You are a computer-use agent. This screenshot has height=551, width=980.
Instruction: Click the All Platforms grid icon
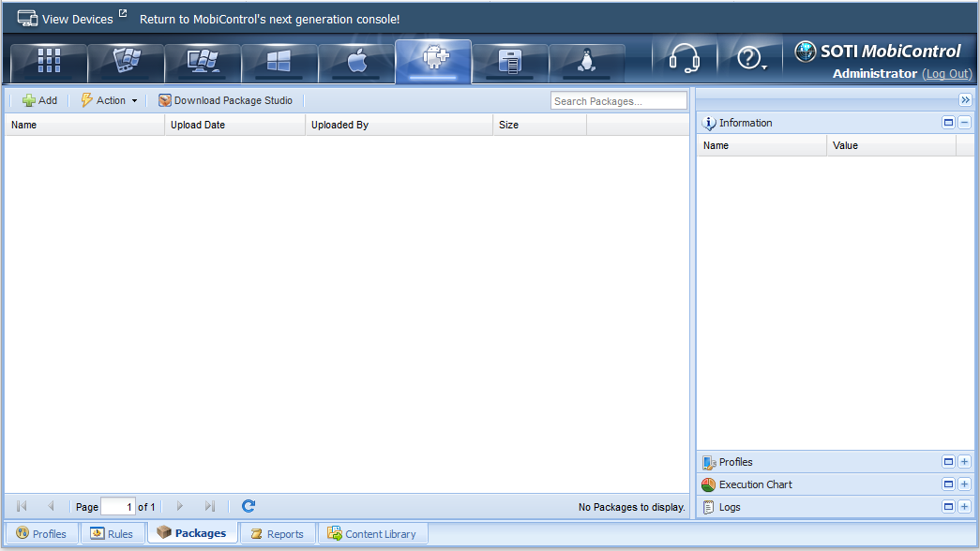[x=49, y=62]
